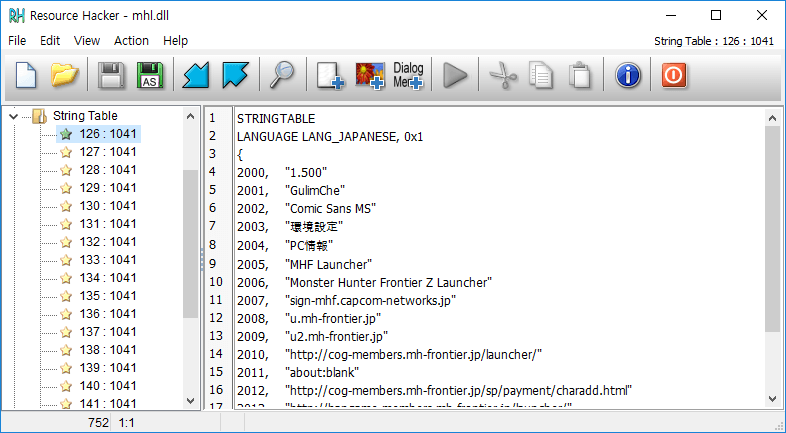Select tree item 135 : 1041
Viewport: 786px width, 433px height.
[x=108, y=296]
